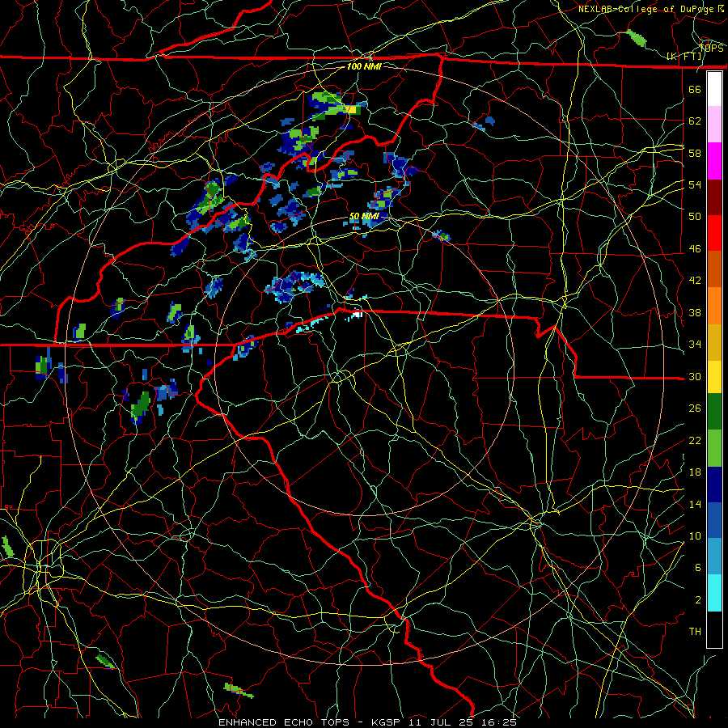
Task: Click the legend value 22
Action: 695,440
